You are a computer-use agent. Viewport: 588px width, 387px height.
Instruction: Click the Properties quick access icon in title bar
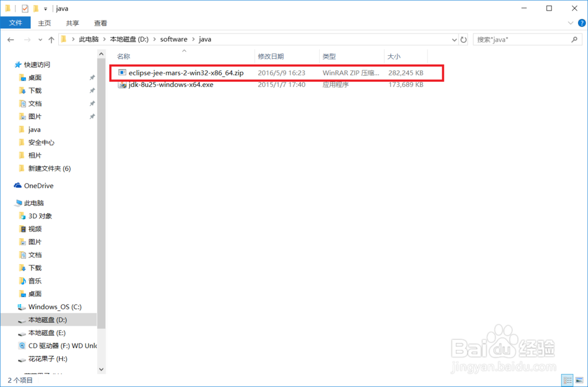[25, 8]
